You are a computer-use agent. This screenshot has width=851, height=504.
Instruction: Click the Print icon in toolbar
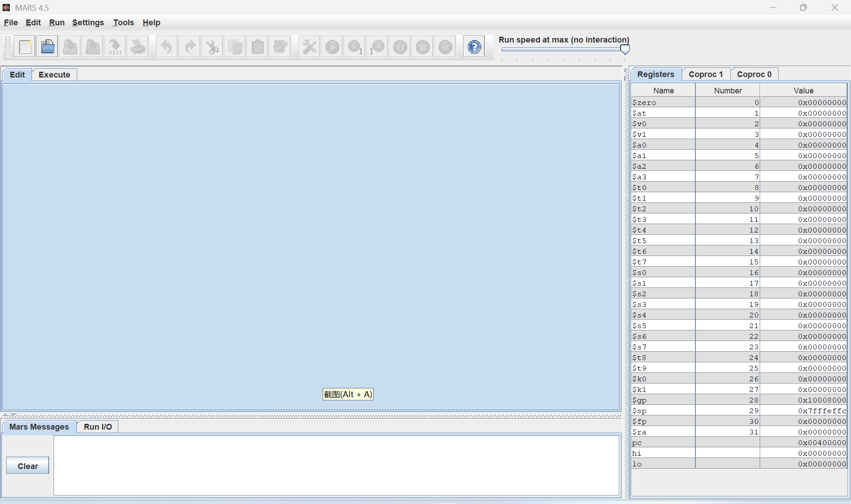coord(138,47)
